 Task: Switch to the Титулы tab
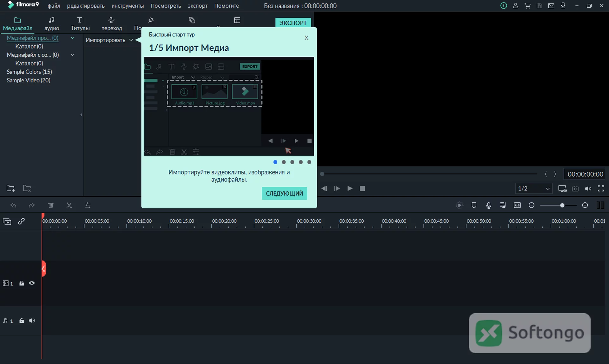80,24
